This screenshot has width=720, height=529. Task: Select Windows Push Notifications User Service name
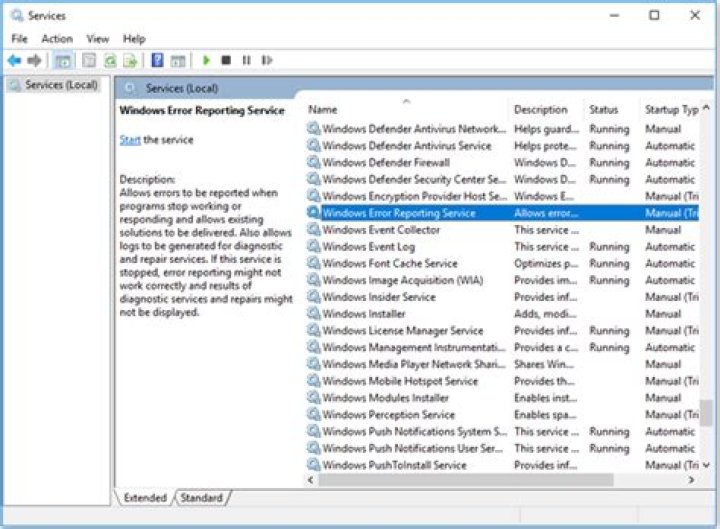pos(412,448)
